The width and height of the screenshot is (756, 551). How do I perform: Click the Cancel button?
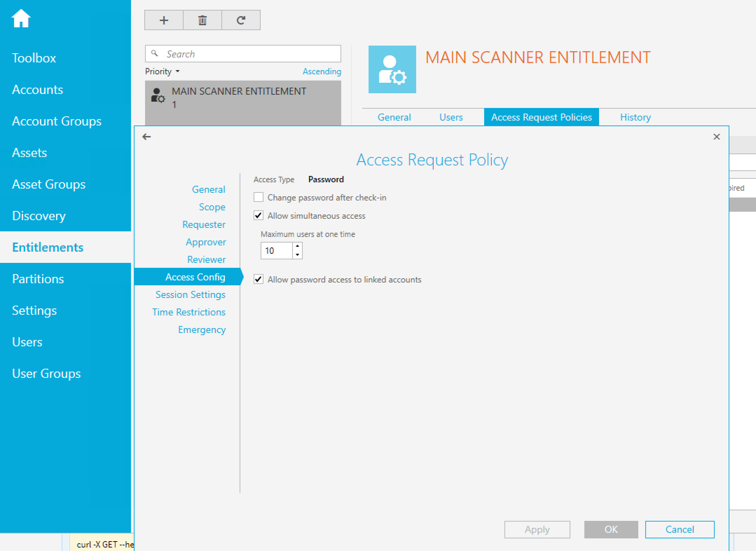679,529
